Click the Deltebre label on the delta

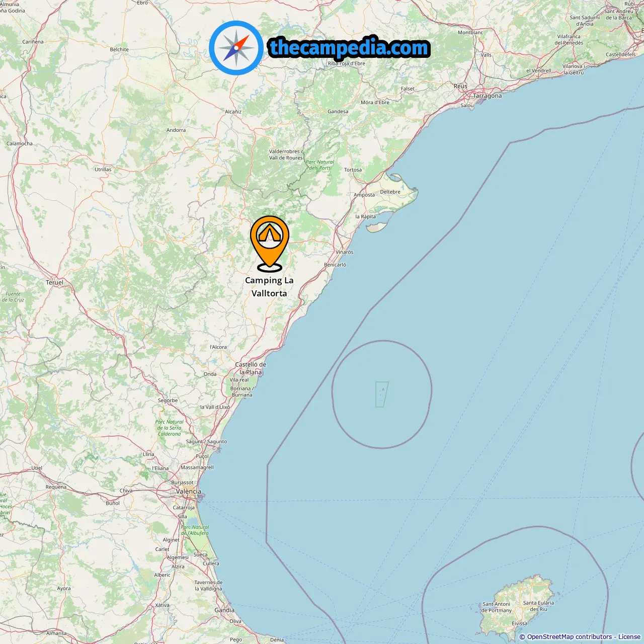[x=390, y=192]
